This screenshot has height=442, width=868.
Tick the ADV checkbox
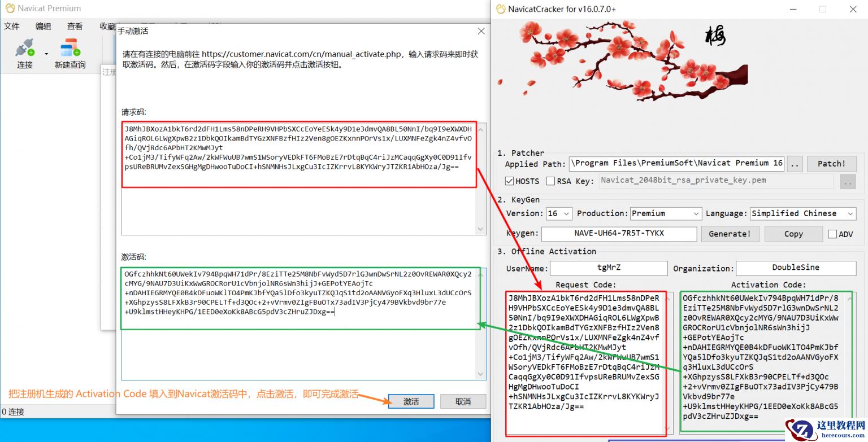pos(832,234)
